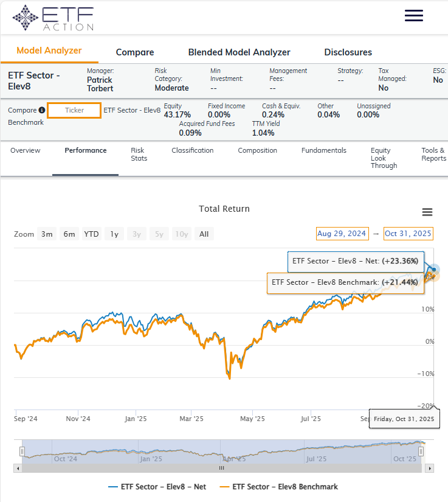Click the navigator left scroll arrow
This screenshot has width=448, height=502.
pos(17,469)
